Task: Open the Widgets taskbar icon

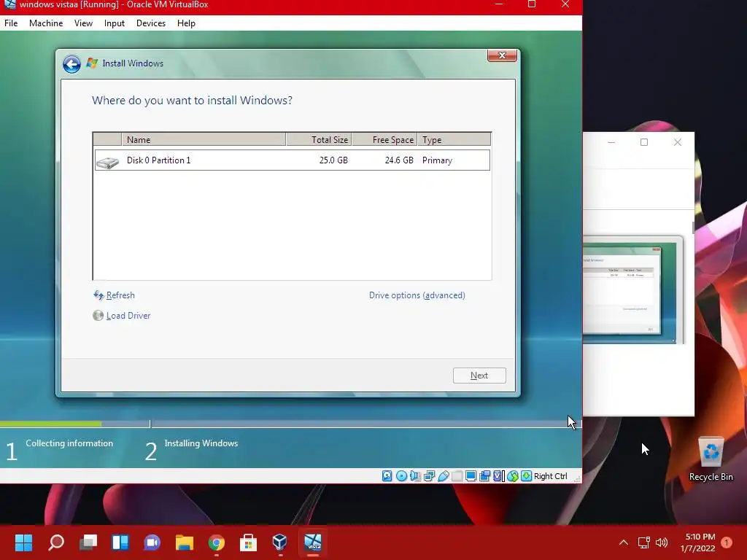Action: pos(120,542)
